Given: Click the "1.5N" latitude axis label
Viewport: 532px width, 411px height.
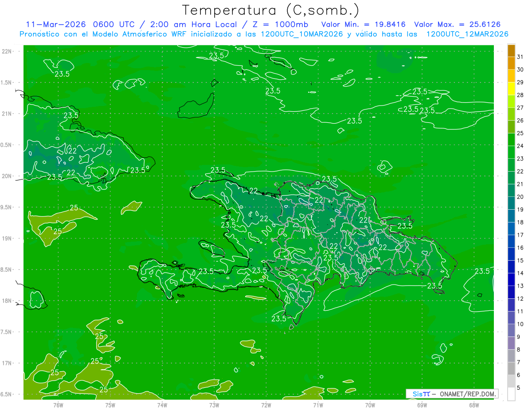Looking at the screenshot, I should pos(6,82).
